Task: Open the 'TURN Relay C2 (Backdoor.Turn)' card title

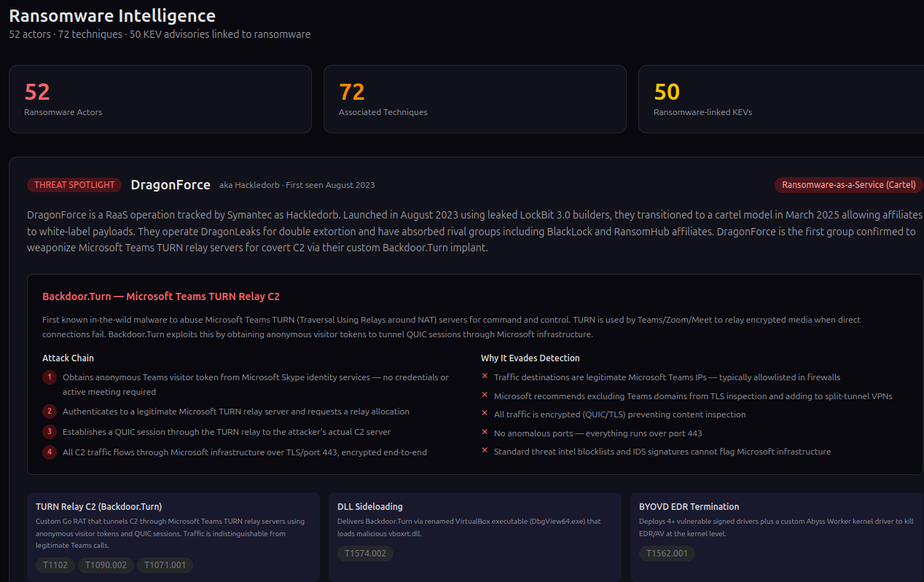Action: 98,506
